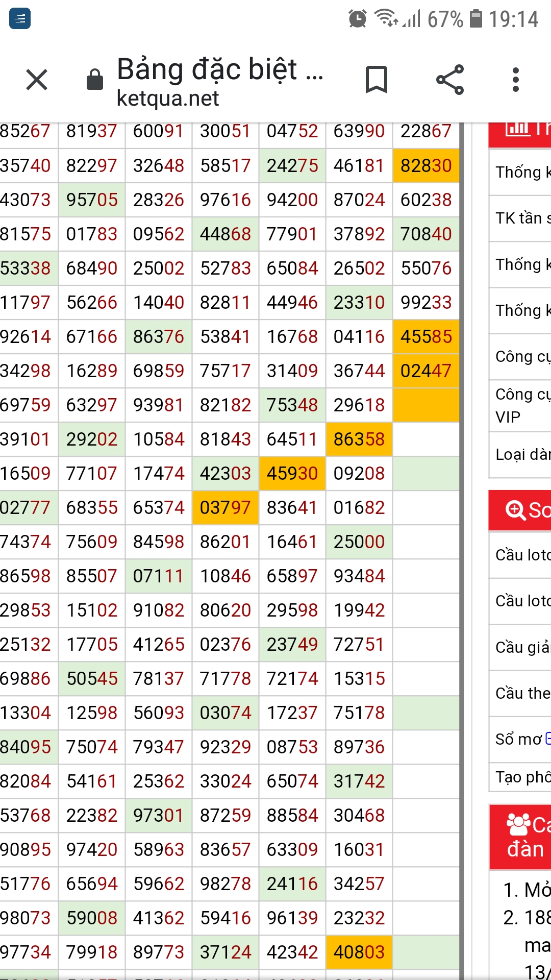551x980 pixels.
Task: Tap the lock icon for site security info
Action: point(95,80)
